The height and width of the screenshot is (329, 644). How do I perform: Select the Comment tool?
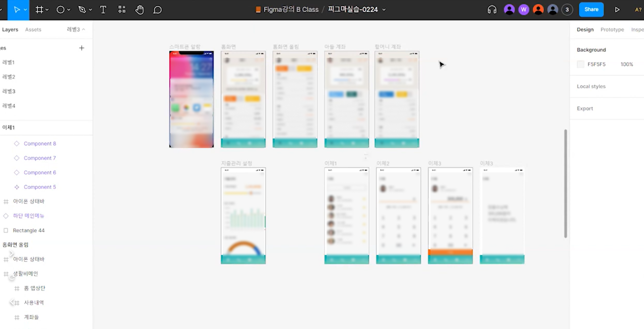coord(158,10)
